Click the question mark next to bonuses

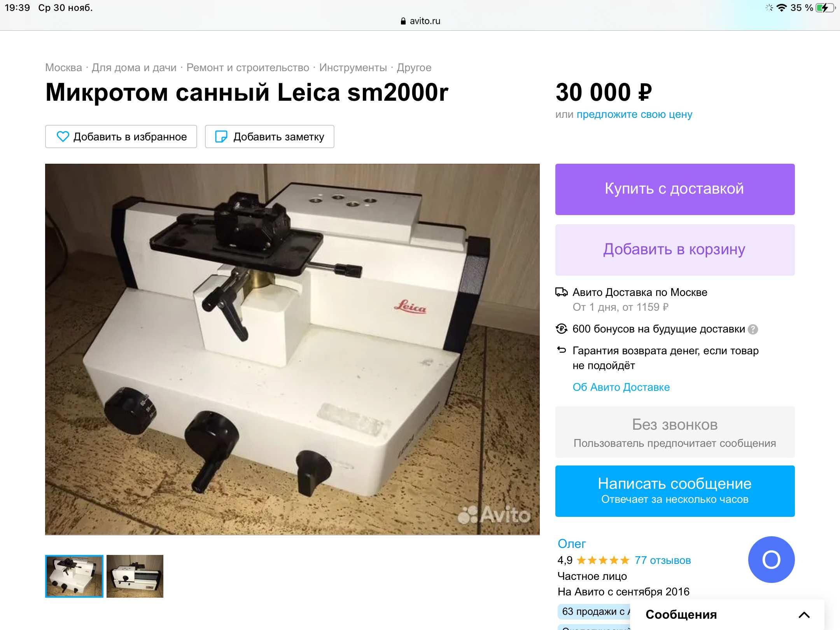tap(753, 329)
